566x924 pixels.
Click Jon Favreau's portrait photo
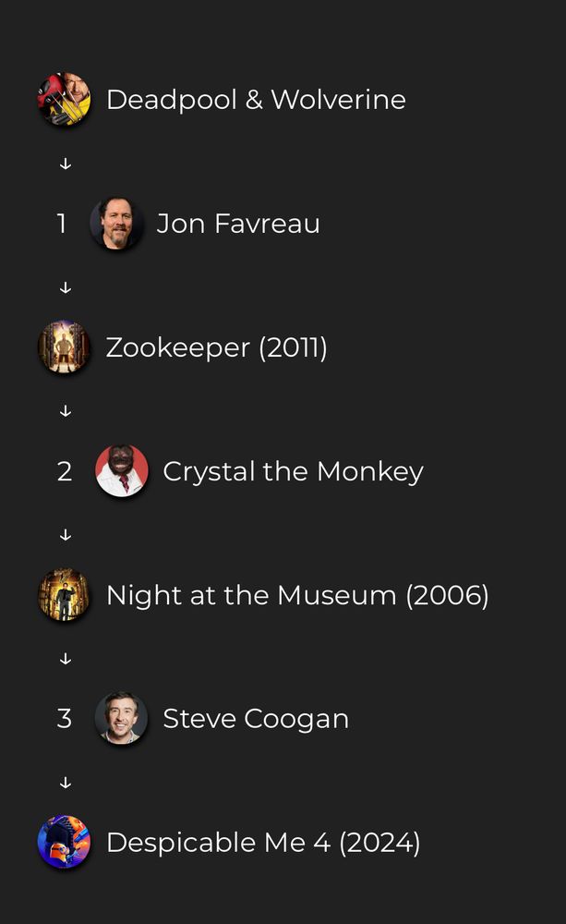point(116,224)
